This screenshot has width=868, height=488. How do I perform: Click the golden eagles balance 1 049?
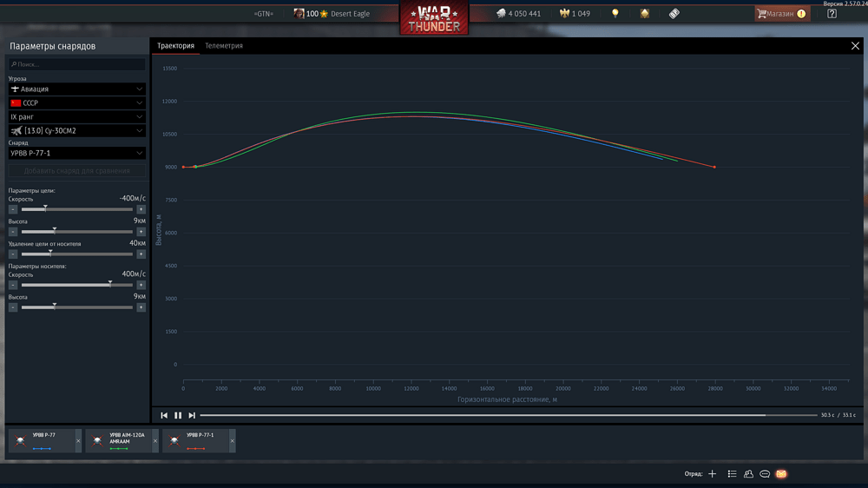(x=575, y=13)
